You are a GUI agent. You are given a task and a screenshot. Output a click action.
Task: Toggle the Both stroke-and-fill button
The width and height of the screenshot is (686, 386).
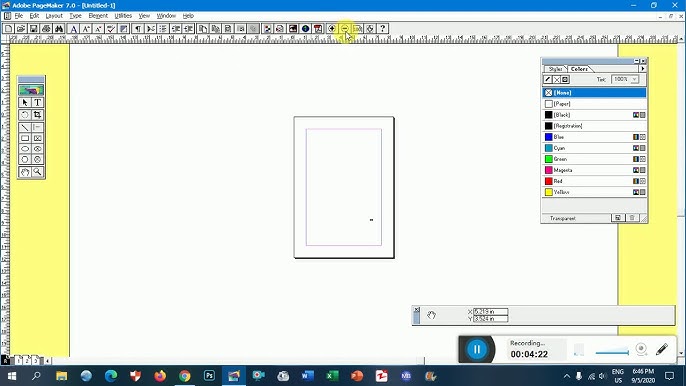[x=565, y=80]
